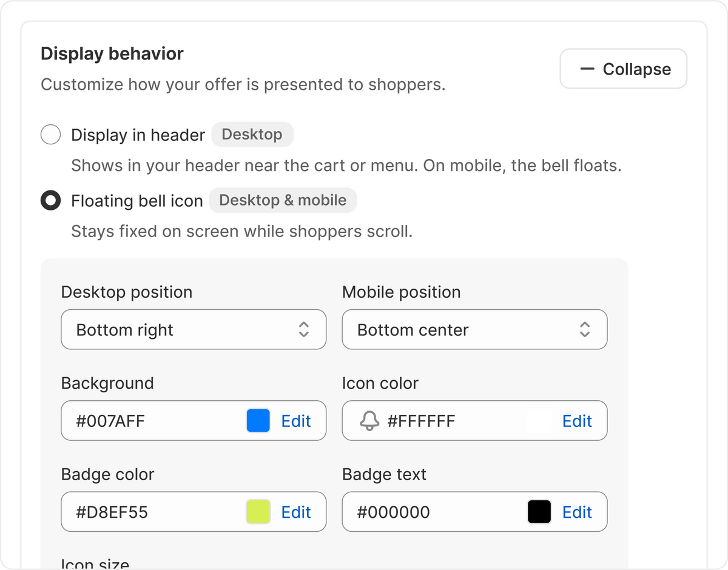Click the #007AFF Background hex field

pyautogui.click(x=194, y=421)
